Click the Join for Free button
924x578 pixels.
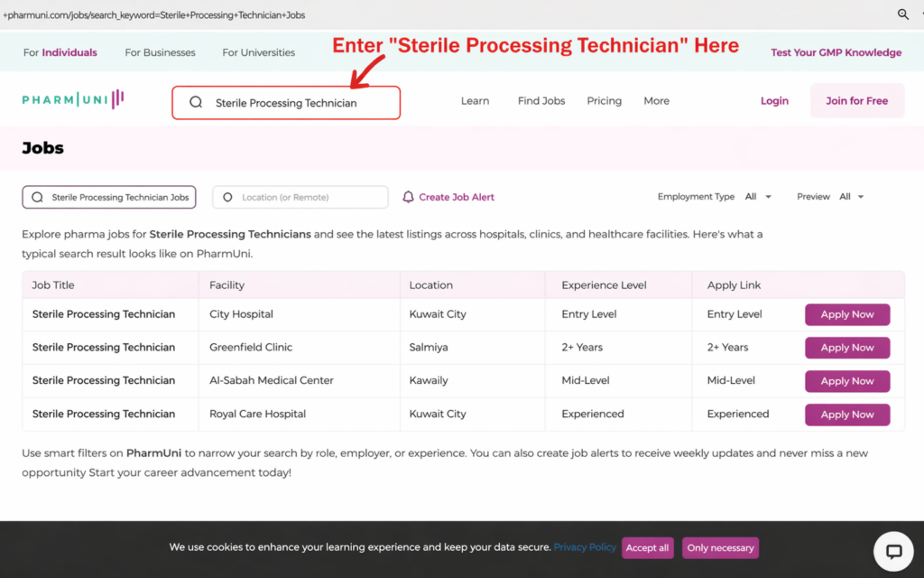tap(857, 101)
